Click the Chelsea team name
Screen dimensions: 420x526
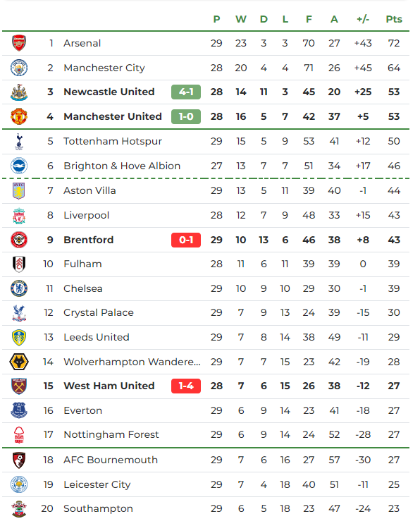coord(83,288)
